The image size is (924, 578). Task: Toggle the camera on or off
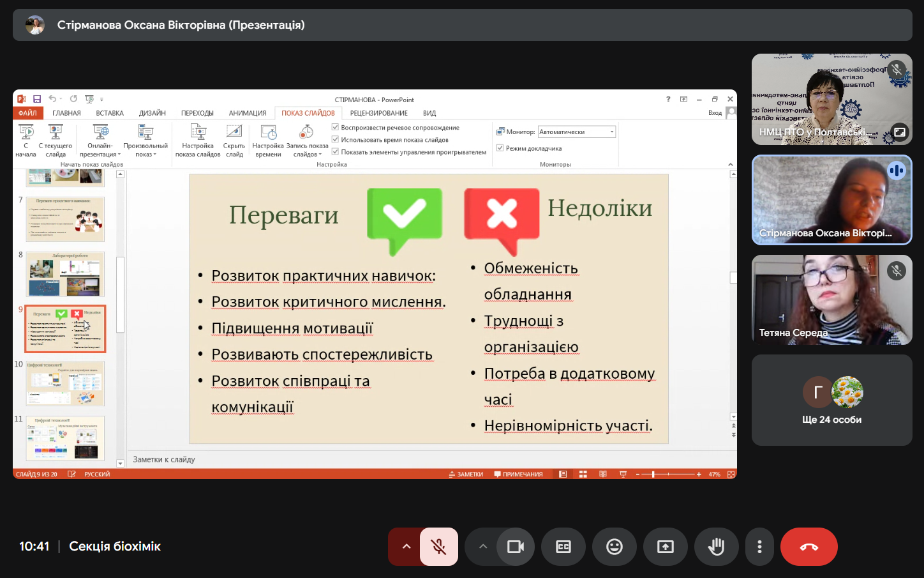(515, 547)
